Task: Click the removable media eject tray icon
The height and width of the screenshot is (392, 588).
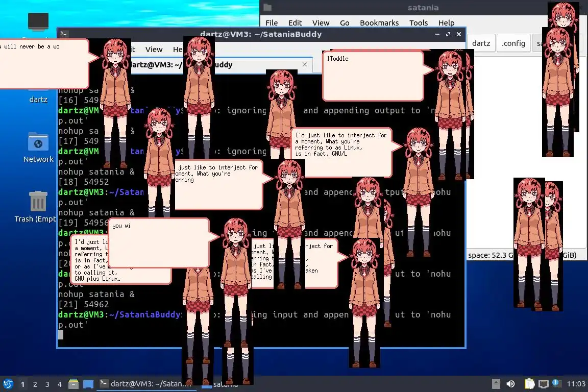Action: (496, 384)
